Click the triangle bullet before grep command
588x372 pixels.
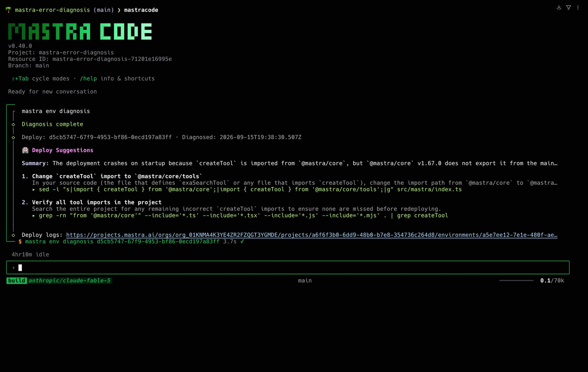[x=34, y=216]
